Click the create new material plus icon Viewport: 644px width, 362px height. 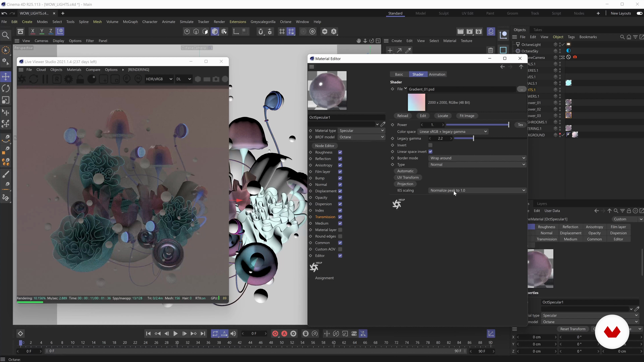pyautogui.click(x=390, y=50)
